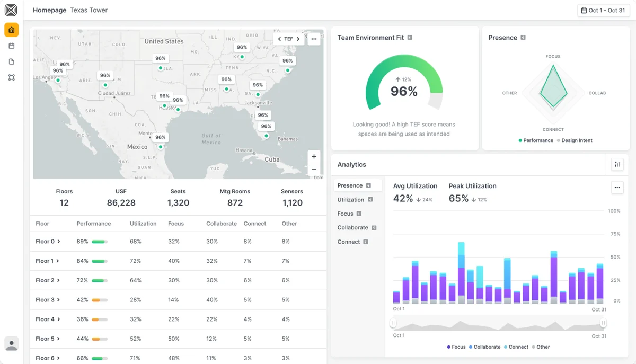Toggle the Design Intent series in the Presence legend
Screen dimensions: 636x364
[575, 140]
